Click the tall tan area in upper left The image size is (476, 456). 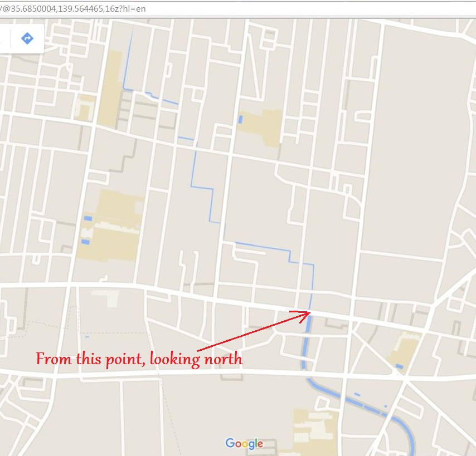[110, 89]
